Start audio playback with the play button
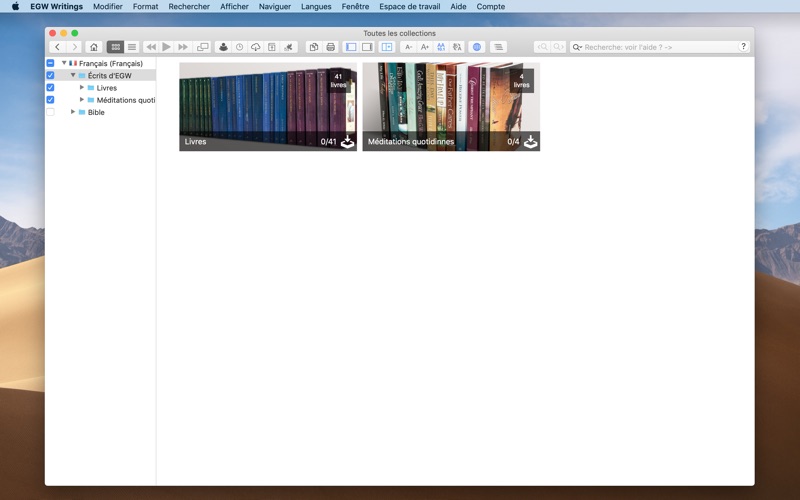Viewport: 800px width, 500px height. 166,47
